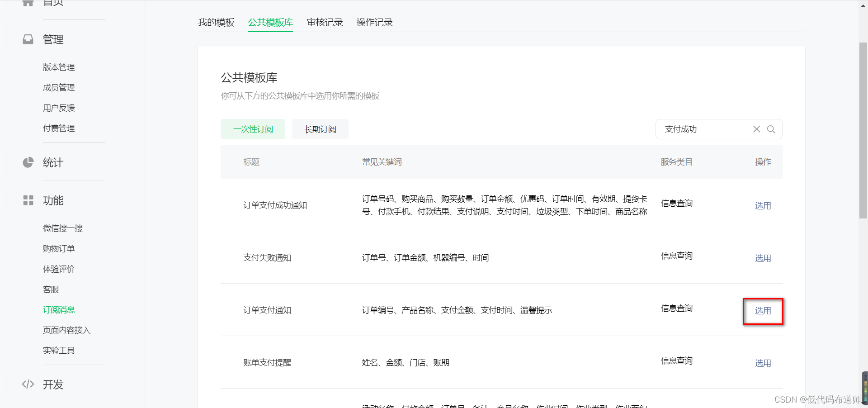Click 信息查询 in the 账单支付提醒 row

tap(676, 361)
